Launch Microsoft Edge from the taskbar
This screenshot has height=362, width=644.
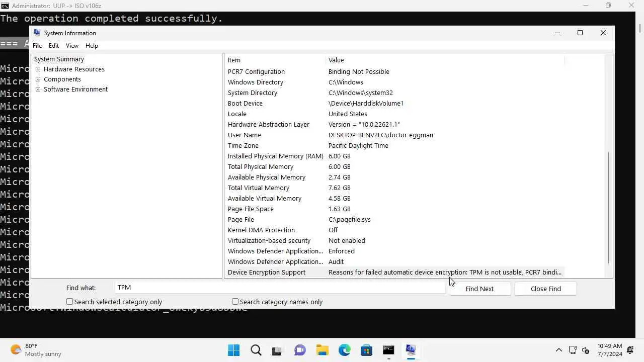[344, 350]
